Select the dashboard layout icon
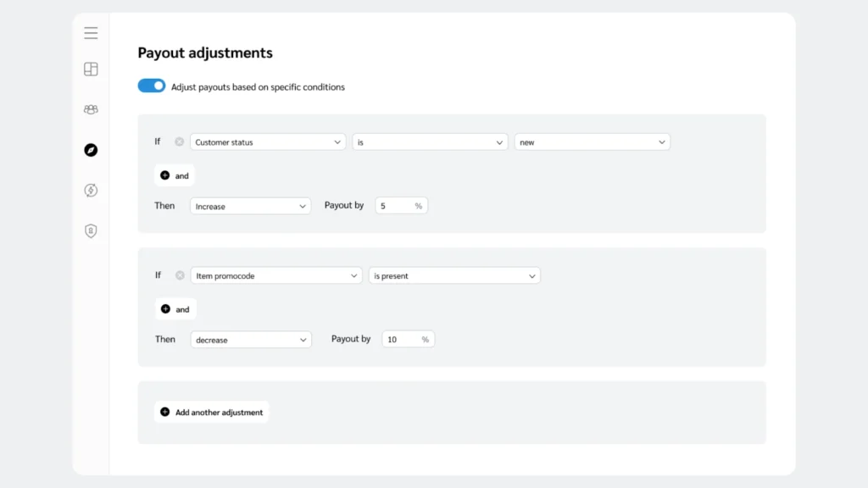868x488 pixels. click(x=91, y=69)
